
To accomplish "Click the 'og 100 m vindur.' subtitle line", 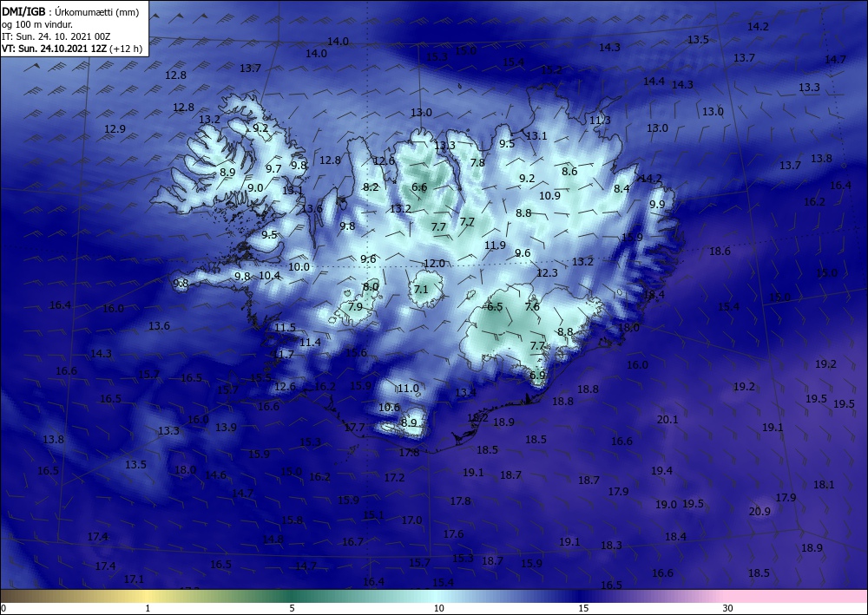I will tap(37, 24).
